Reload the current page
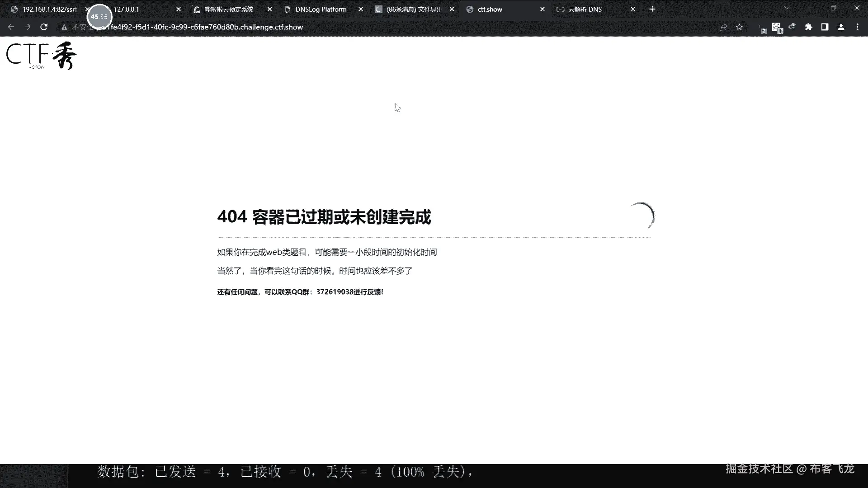Screen dimensions: 868x488 tap(44, 27)
